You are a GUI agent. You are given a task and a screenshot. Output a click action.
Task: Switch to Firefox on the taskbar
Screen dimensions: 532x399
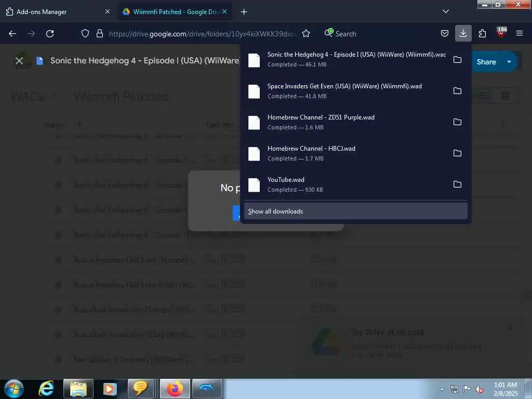[x=175, y=389]
